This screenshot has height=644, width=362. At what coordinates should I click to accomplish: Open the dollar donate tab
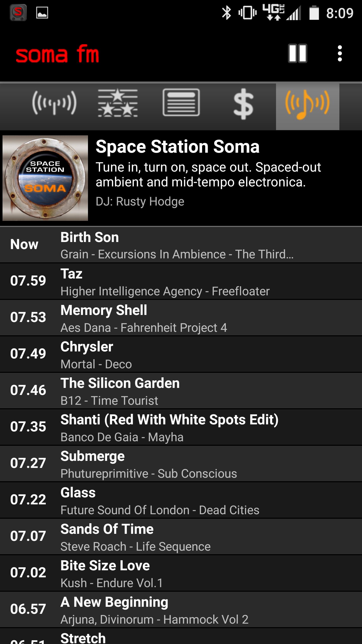(x=243, y=104)
